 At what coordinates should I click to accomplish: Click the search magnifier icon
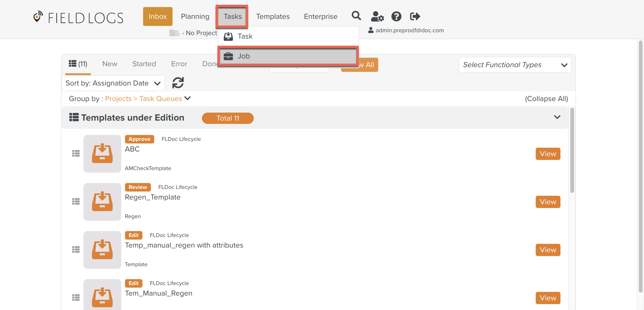356,16
